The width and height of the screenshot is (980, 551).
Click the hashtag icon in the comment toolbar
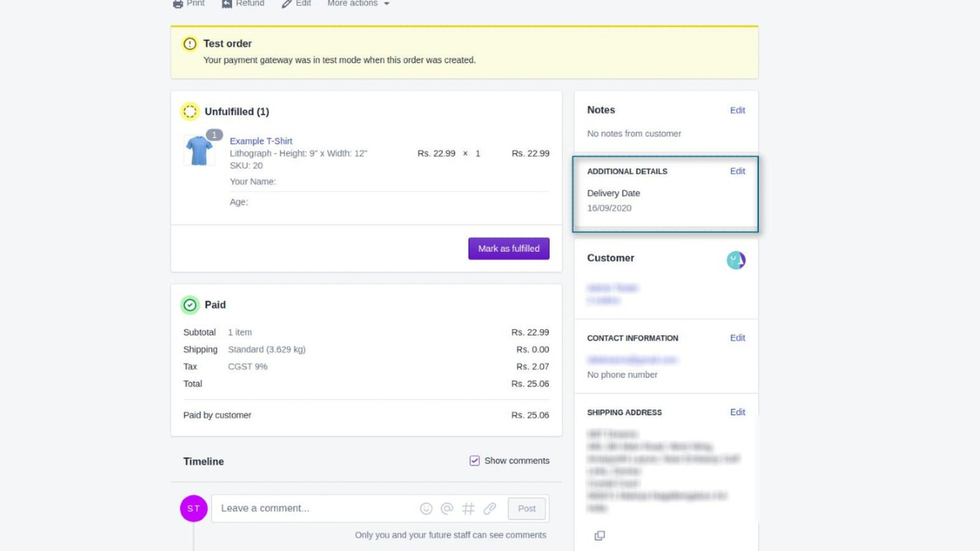[x=469, y=508]
